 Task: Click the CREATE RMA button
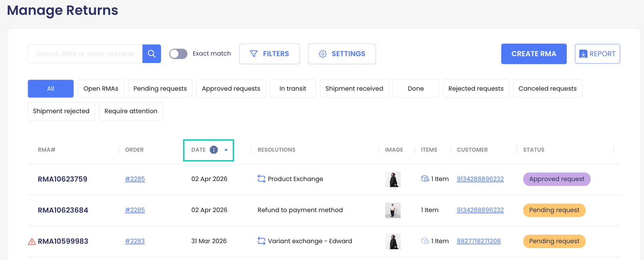point(534,54)
